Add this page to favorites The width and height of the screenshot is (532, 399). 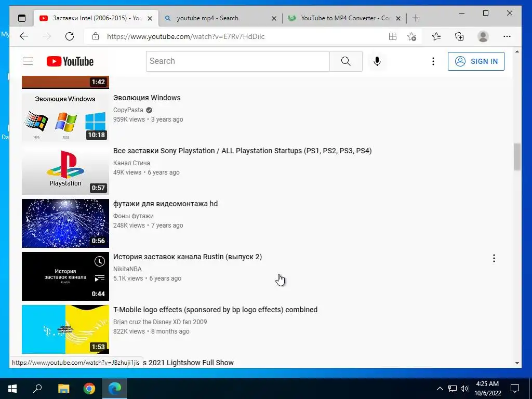pyautogui.click(x=411, y=36)
